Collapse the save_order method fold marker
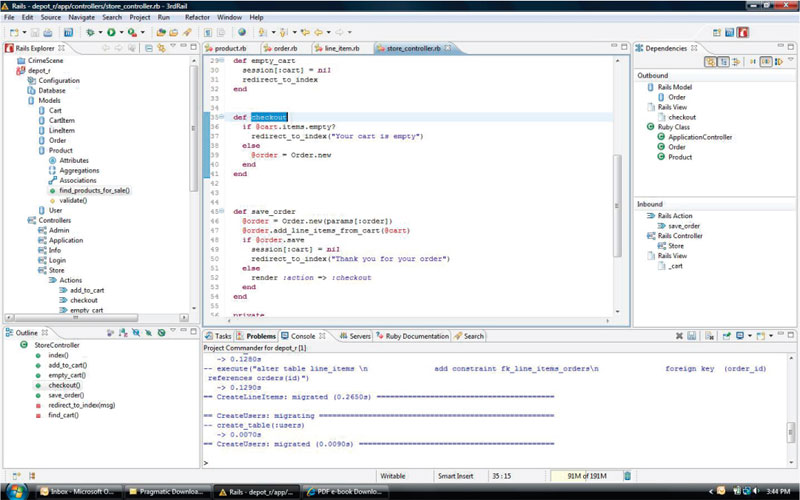The image size is (800, 500). [x=222, y=211]
